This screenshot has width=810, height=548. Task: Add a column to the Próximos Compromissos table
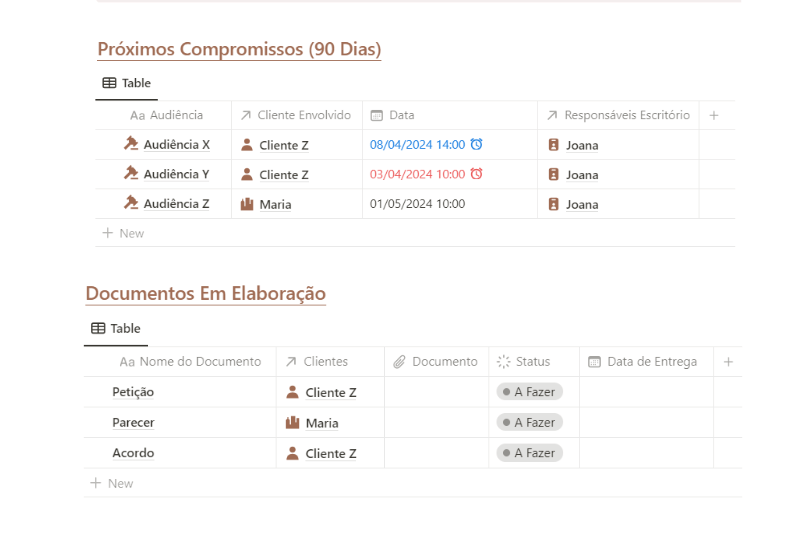(714, 115)
